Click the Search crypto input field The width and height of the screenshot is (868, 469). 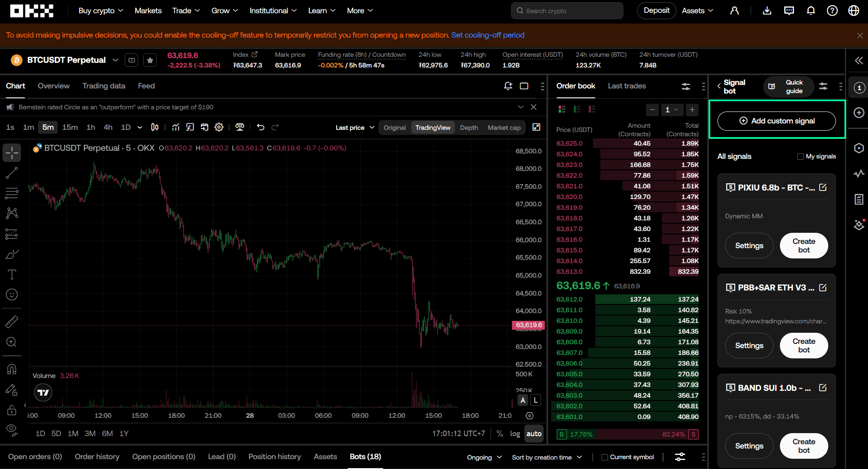(567, 11)
